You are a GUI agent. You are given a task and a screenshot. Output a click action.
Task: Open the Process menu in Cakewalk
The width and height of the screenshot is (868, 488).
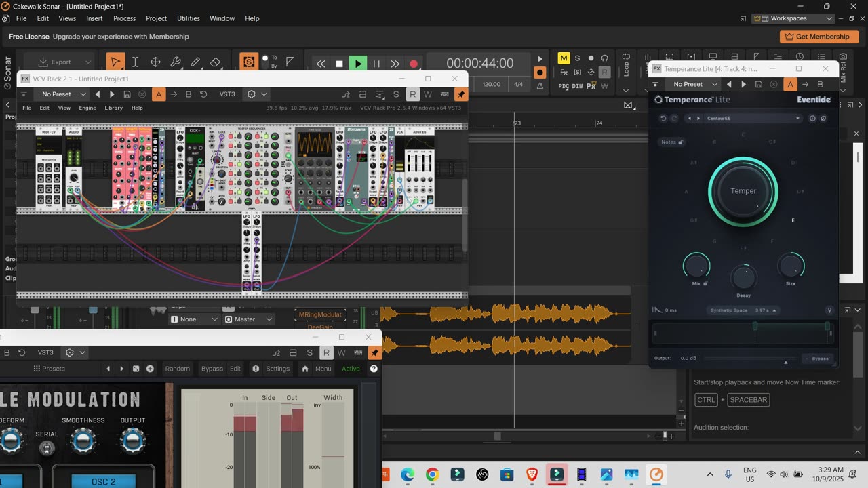(x=124, y=18)
